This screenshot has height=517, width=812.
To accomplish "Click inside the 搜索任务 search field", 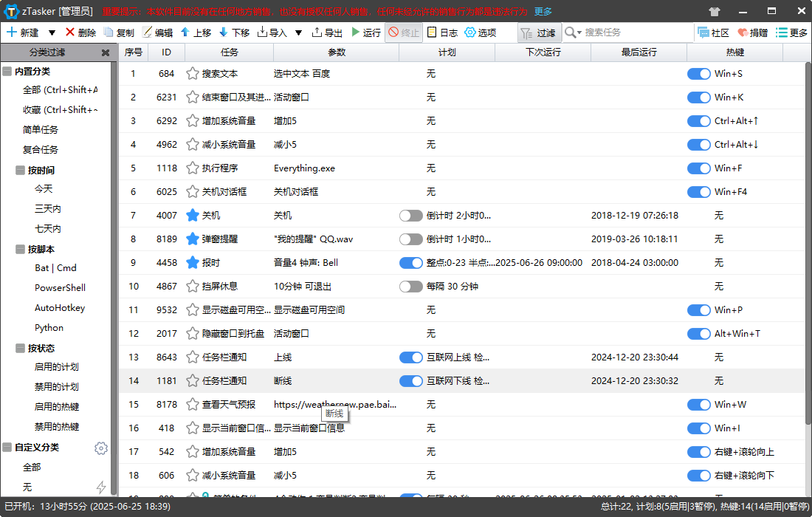I will pyautogui.click(x=627, y=32).
